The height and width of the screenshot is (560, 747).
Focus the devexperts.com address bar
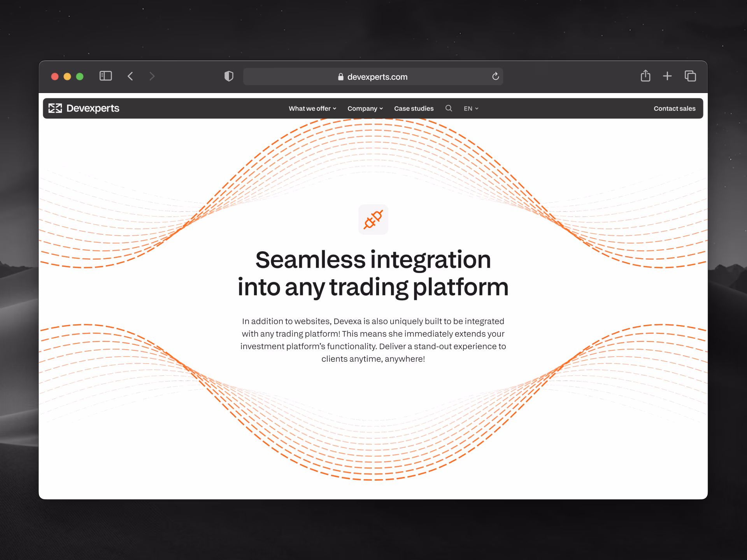(x=373, y=77)
